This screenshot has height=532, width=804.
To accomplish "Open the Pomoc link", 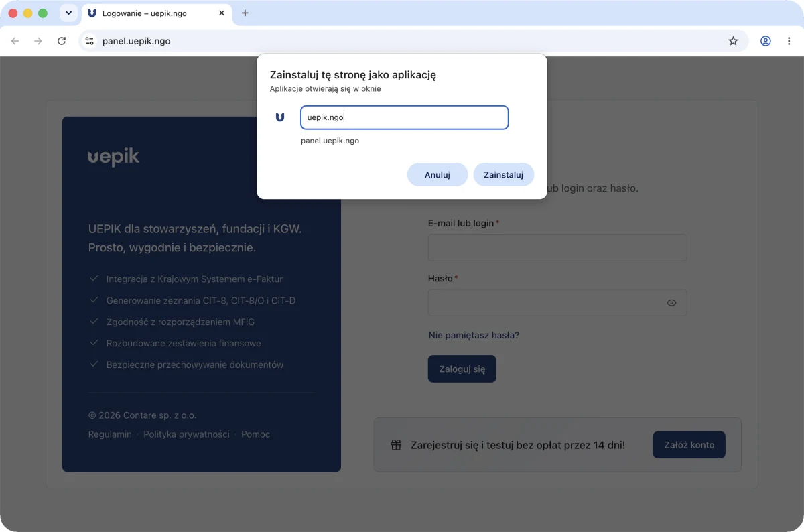I will pos(255,434).
